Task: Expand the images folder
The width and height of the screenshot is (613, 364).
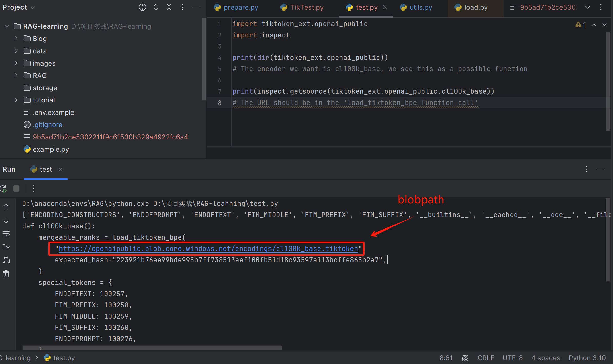Action: click(x=16, y=63)
